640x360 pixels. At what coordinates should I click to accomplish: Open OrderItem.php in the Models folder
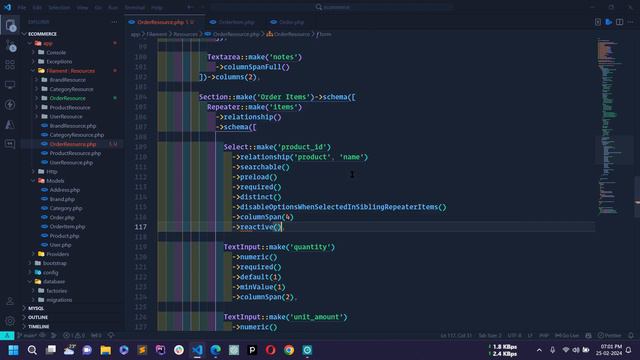pos(68,227)
